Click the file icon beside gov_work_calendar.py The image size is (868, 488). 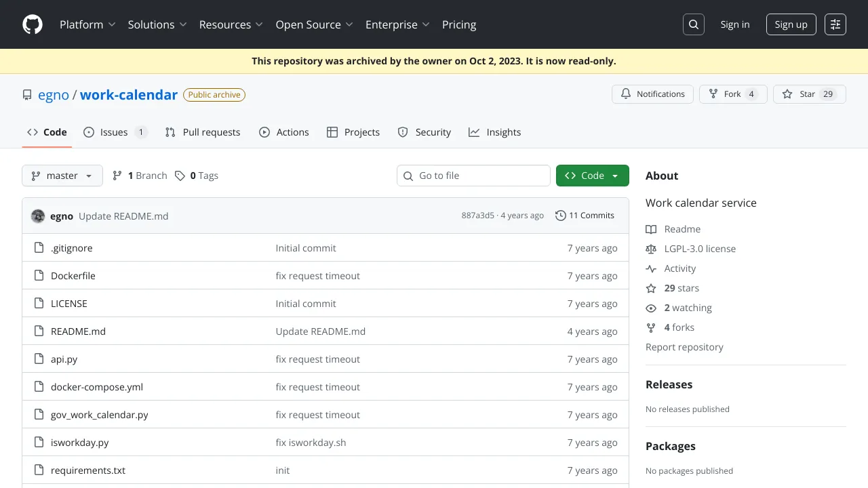(39, 415)
